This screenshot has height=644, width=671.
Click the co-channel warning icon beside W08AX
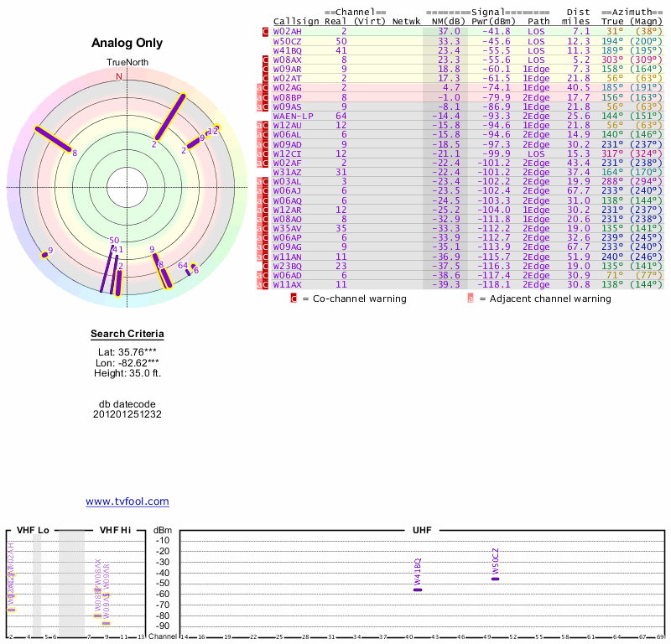(266, 60)
